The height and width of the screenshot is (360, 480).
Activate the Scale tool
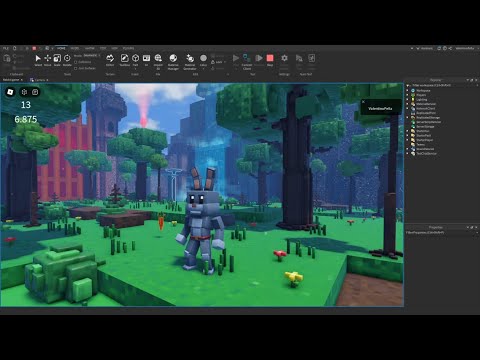[57, 60]
